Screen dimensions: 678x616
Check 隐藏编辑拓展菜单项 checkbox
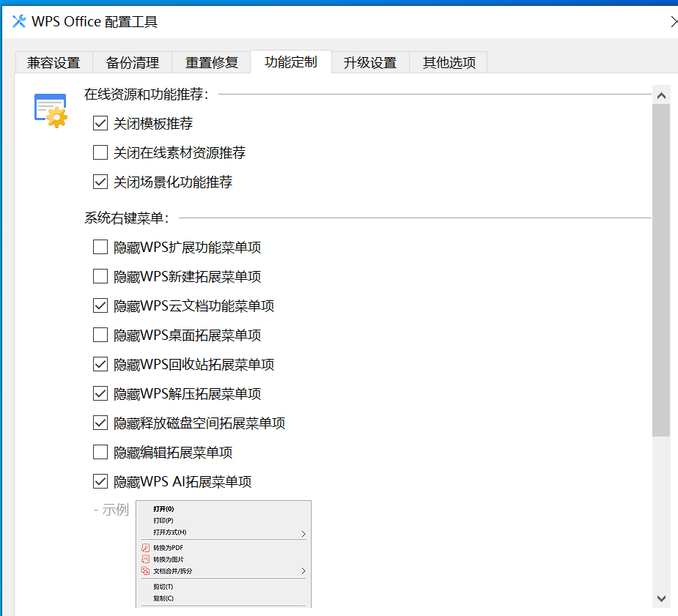(100, 452)
